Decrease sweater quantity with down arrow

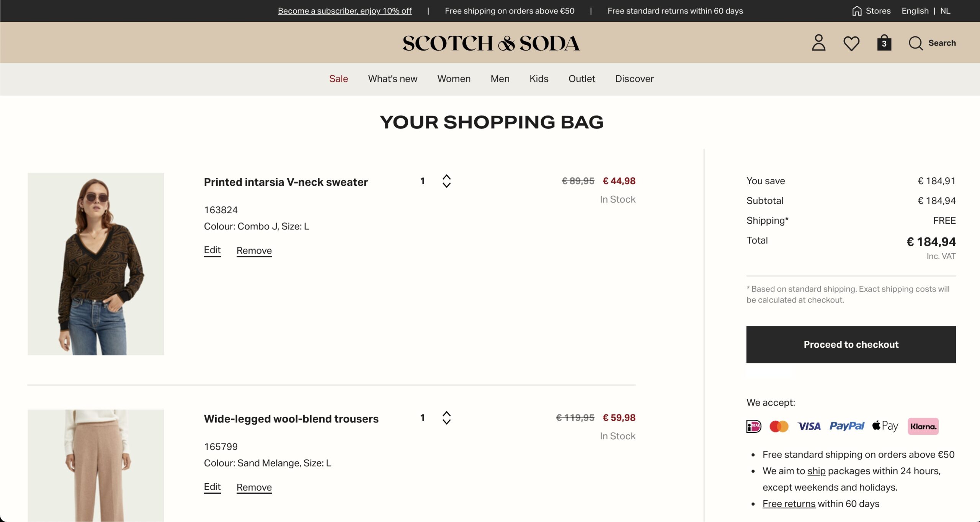coord(446,185)
